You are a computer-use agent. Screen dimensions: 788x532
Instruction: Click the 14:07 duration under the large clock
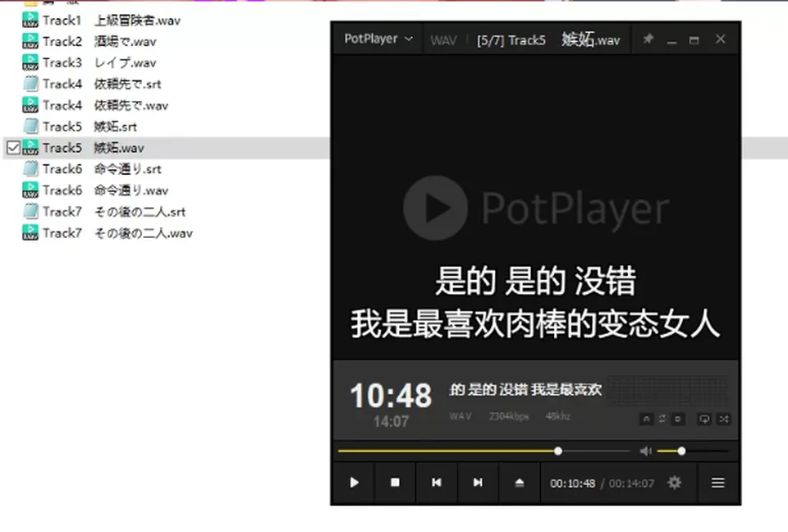(x=391, y=421)
